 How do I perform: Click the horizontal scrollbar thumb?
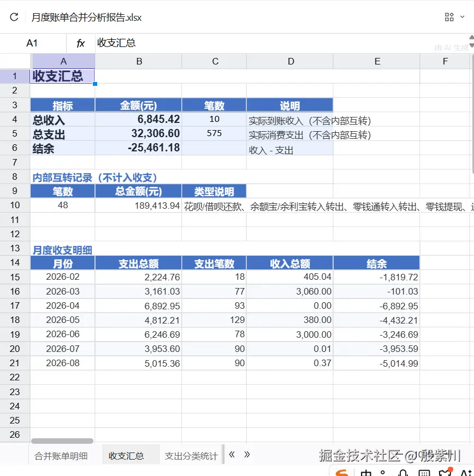(62, 441)
